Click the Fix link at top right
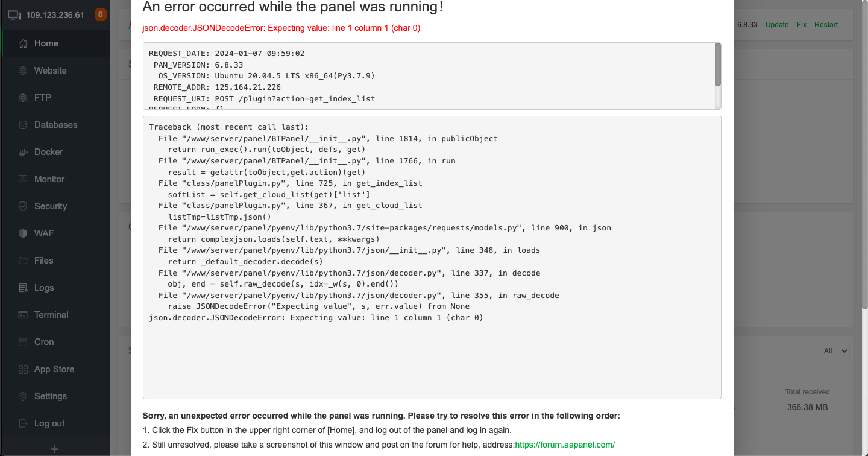 click(x=802, y=25)
